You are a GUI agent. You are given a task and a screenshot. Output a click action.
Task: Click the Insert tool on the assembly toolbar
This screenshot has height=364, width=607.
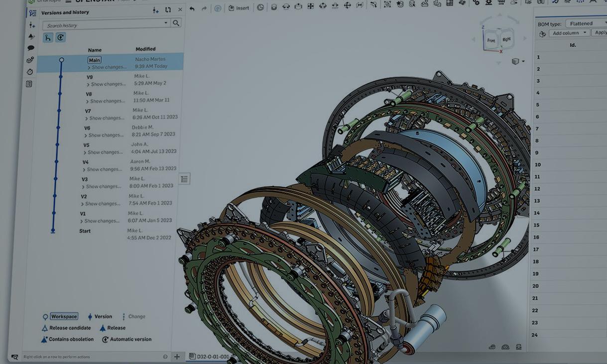pos(239,7)
